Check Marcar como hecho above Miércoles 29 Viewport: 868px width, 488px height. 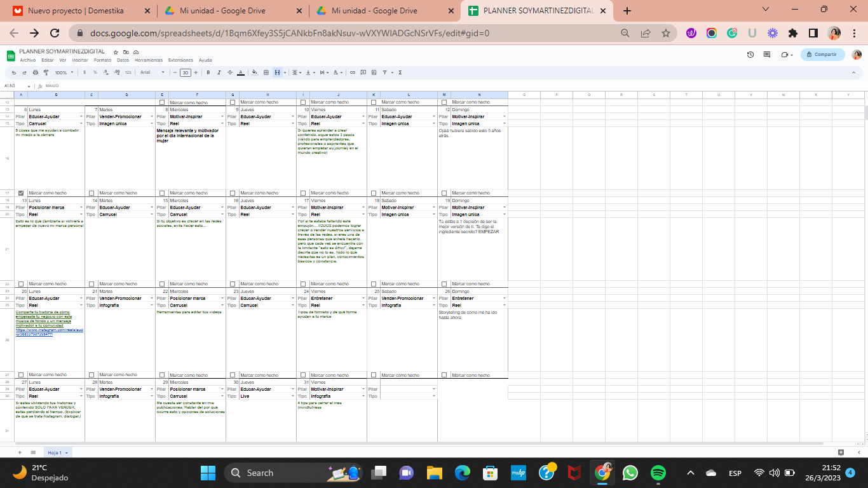162,375
